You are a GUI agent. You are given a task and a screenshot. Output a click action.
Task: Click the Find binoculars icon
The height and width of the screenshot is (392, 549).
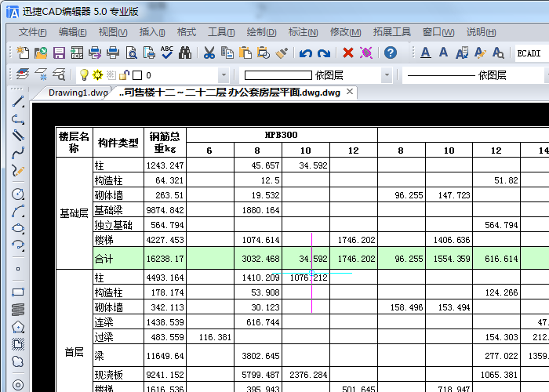tap(186, 53)
